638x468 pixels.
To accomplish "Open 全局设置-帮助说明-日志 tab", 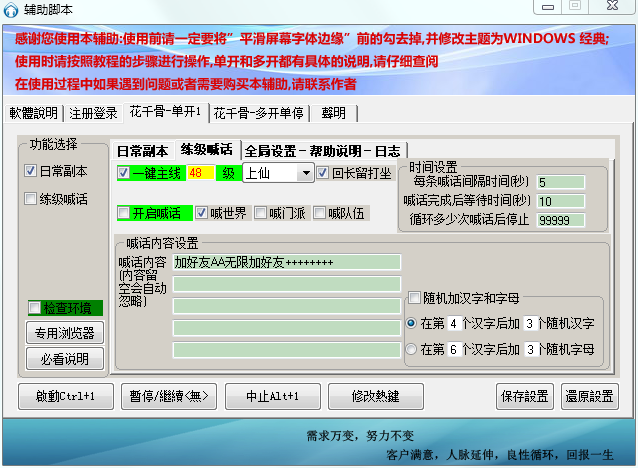I will tap(323, 151).
